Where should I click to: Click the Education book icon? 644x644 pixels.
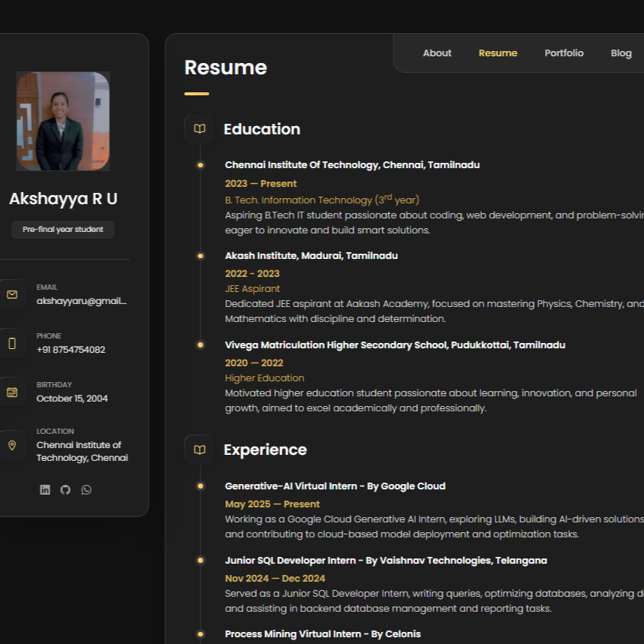tap(200, 129)
